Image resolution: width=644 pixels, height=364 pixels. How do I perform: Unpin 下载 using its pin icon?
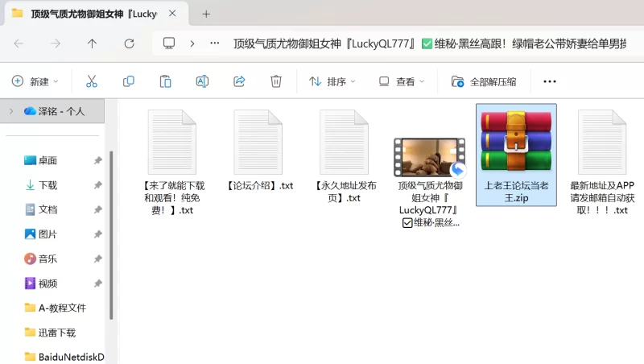pos(97,185)
